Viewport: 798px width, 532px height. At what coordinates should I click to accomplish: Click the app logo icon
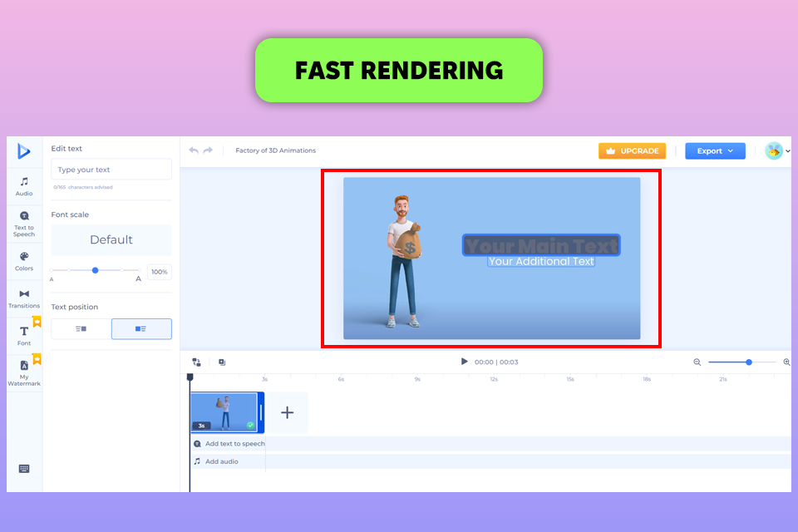(x=23, y=151)
